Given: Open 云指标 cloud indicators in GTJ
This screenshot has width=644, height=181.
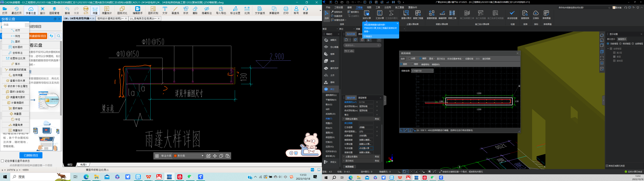Looking at the screenshot, I should 536,15.
